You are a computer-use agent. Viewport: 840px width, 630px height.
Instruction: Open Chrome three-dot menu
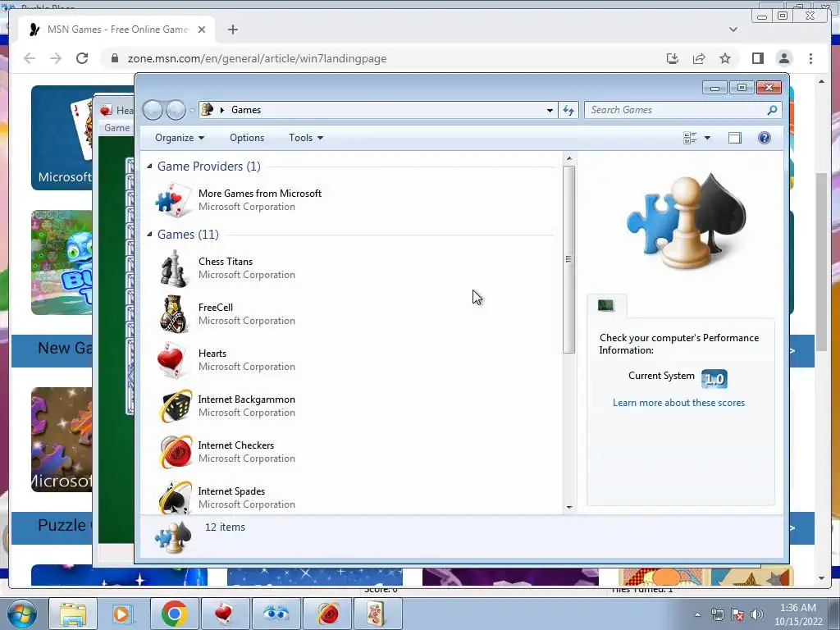[810, 58]
